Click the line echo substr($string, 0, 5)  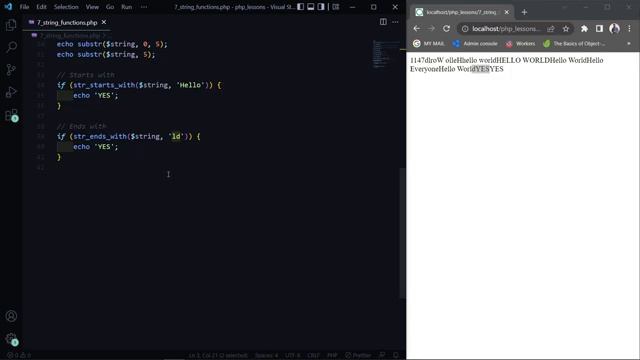[112, 44]
